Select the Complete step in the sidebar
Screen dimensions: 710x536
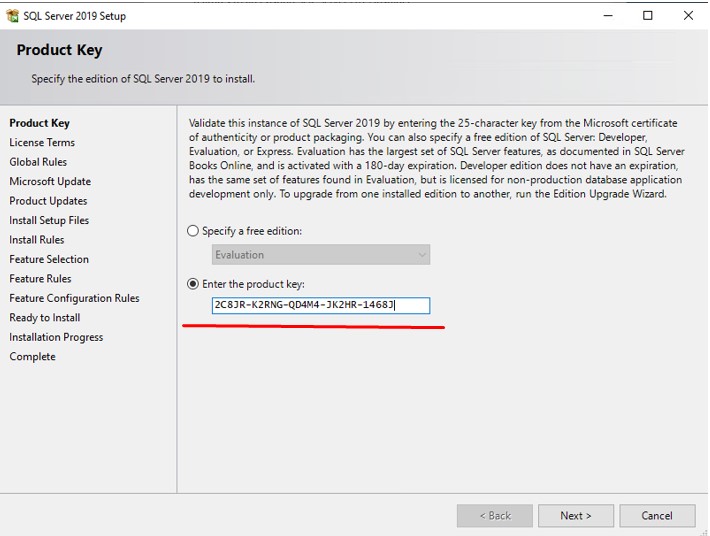point(33,357)
